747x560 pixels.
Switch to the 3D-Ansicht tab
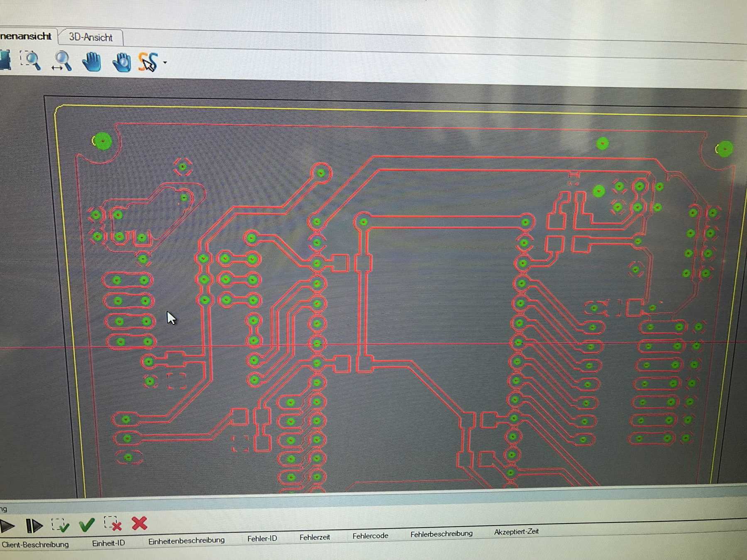[91, 37]
